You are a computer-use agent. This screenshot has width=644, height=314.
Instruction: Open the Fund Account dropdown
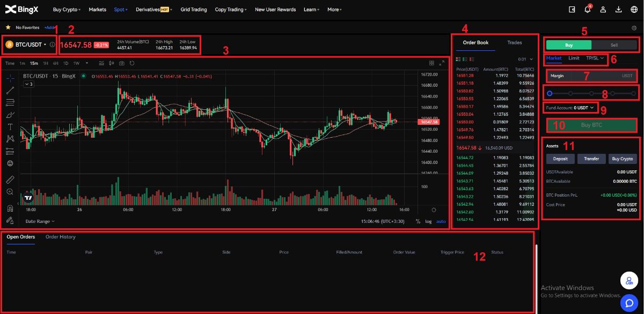570,108
